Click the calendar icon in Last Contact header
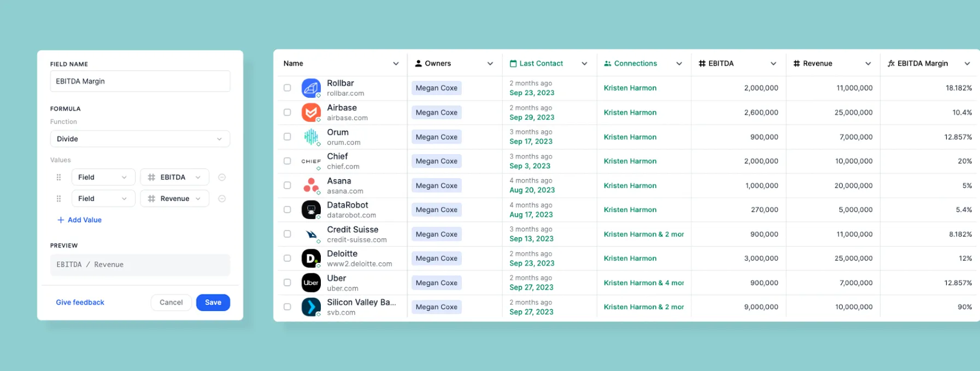 513,63
